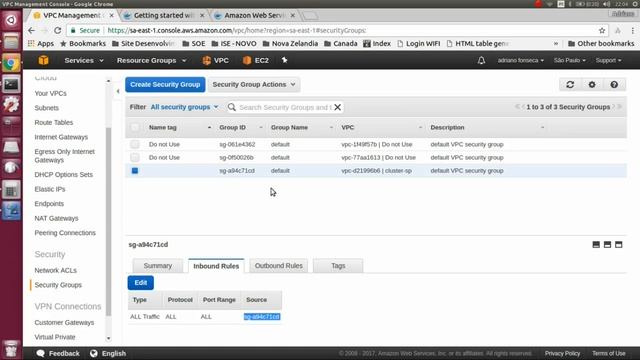Open the Feedback link in the footer
This screenshot has width=640, height=360.
click(58, 353)
